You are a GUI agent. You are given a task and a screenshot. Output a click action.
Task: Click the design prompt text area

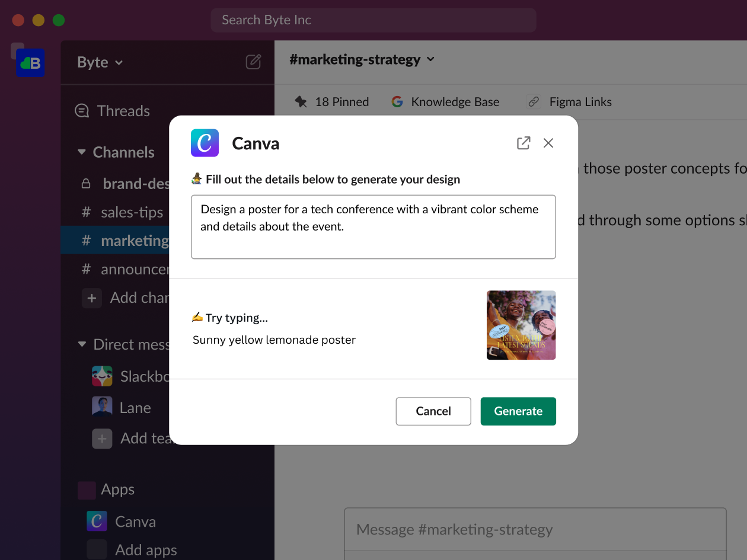373,227
